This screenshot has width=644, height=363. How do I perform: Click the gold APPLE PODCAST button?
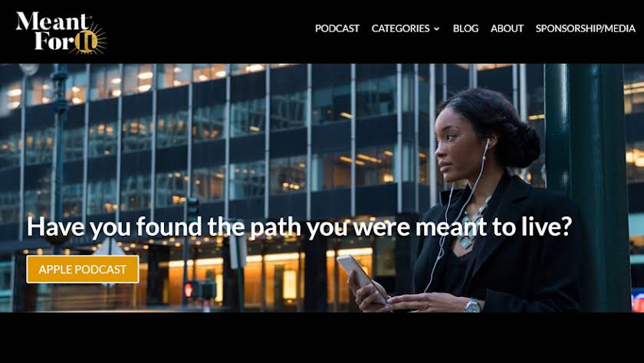(x=83, y=269)
